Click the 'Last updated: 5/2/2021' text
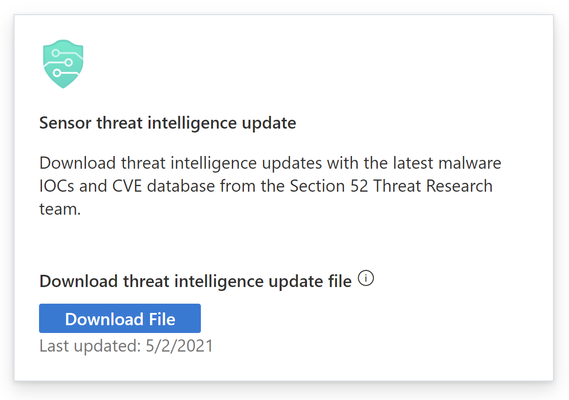The height and width of the screenshot is (400, 569). pos(126,346)
